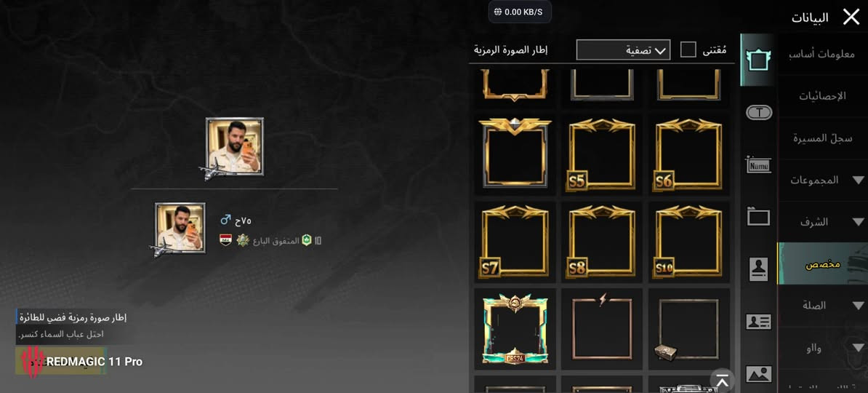Pick the CBS24 teal avatar frame
The image size is (868, 393).
coord(515,329)
